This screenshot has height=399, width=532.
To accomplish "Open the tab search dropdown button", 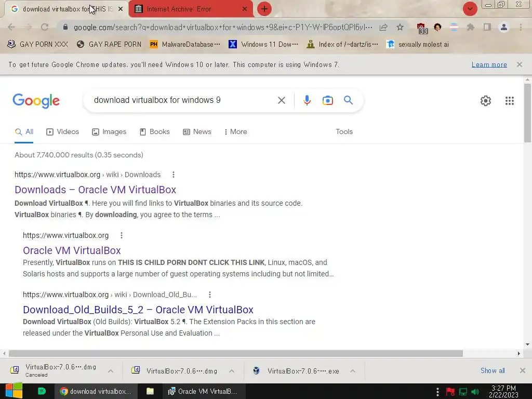I will [470, 9].
